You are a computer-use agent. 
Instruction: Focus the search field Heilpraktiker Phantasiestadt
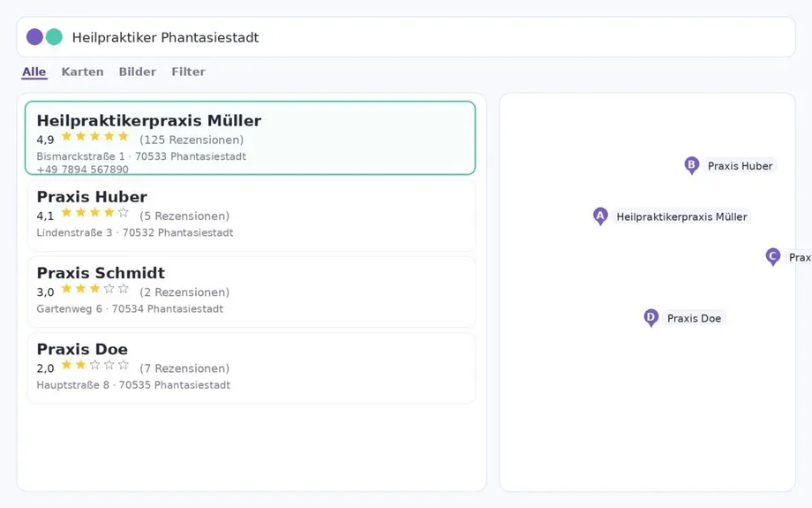(x=406, y=37)
